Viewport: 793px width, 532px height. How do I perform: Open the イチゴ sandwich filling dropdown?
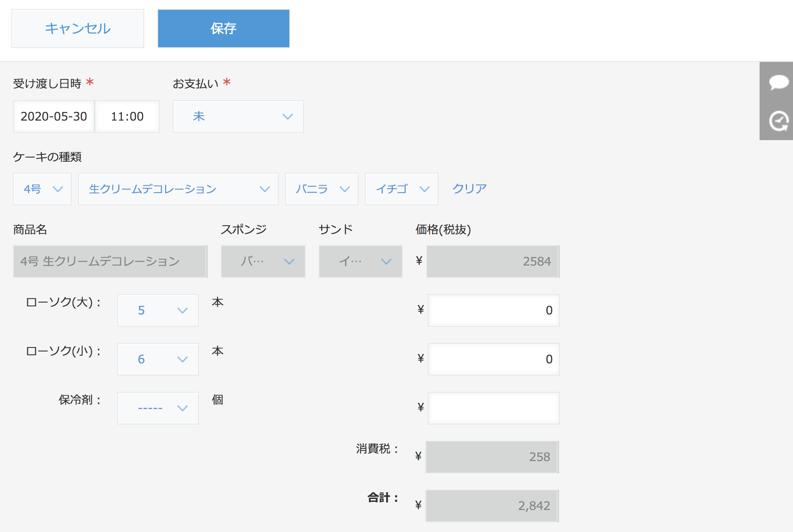[401, 189]
